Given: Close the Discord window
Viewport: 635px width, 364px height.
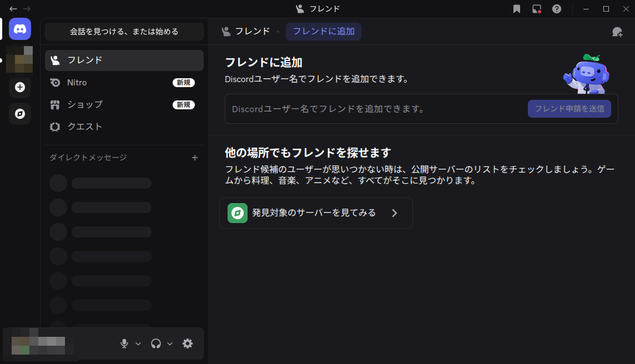Looking at the screenshot, I should coord(626,9).
